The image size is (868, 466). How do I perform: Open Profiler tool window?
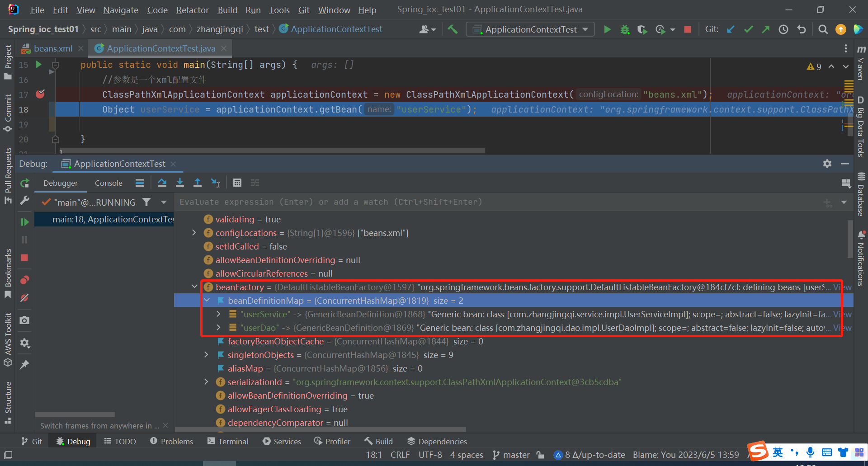332,442
